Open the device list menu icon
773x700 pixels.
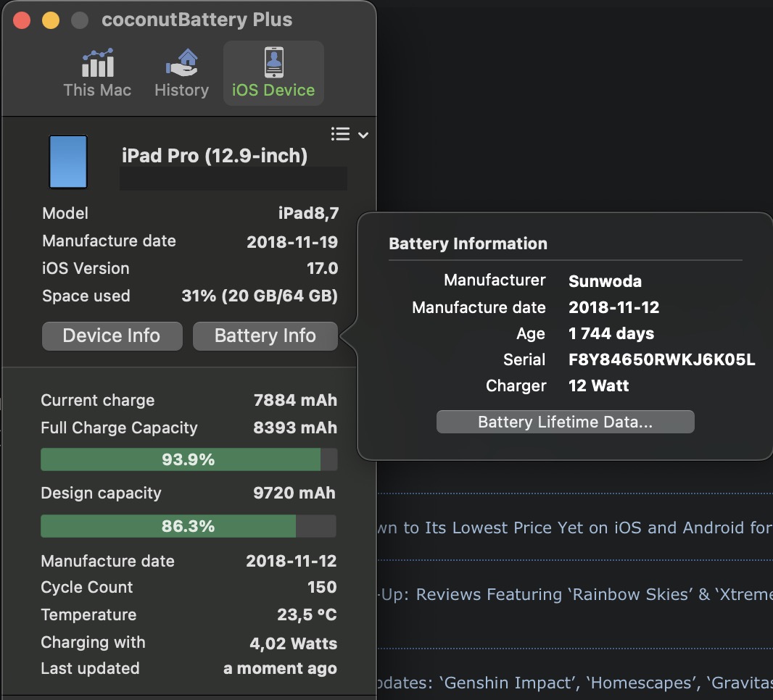(340, 134)
